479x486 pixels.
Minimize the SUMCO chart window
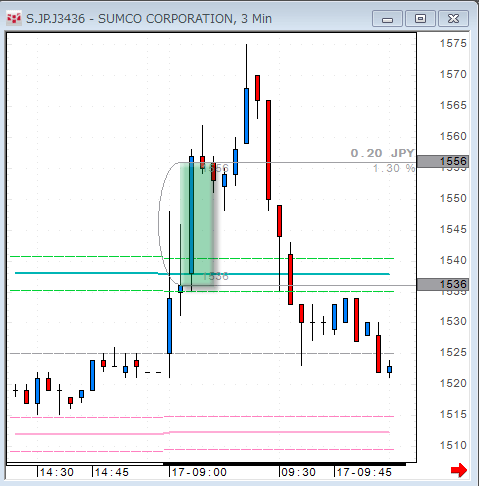(x=387, y=19)
